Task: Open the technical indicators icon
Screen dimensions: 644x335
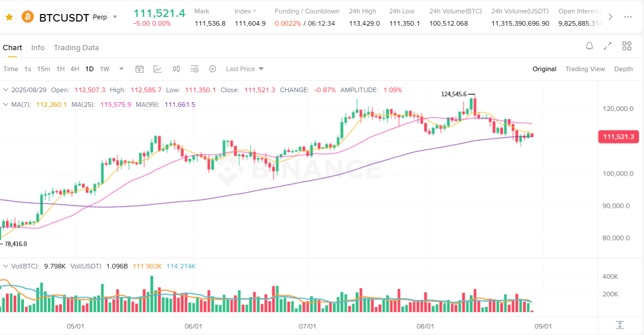Action: tap(158, 69)
